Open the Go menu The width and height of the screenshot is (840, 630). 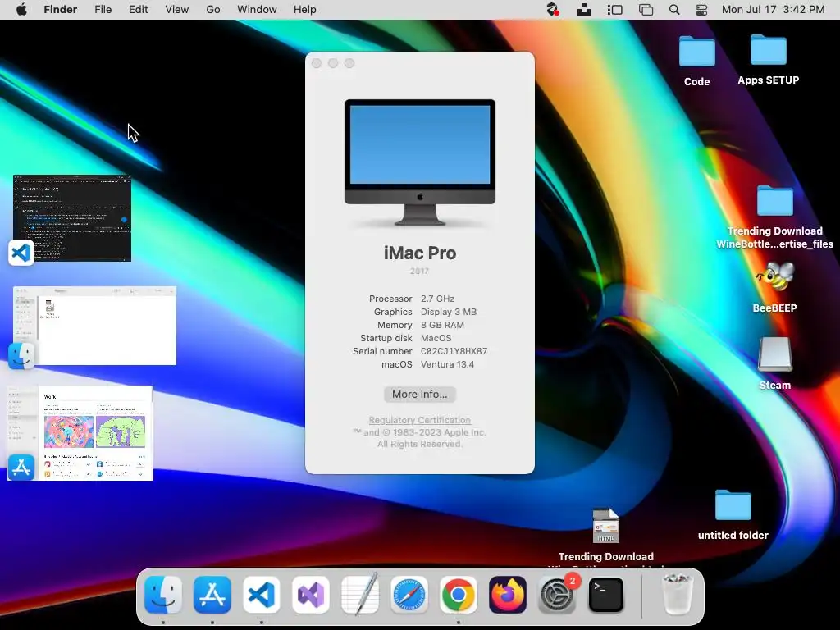(213, 10)
